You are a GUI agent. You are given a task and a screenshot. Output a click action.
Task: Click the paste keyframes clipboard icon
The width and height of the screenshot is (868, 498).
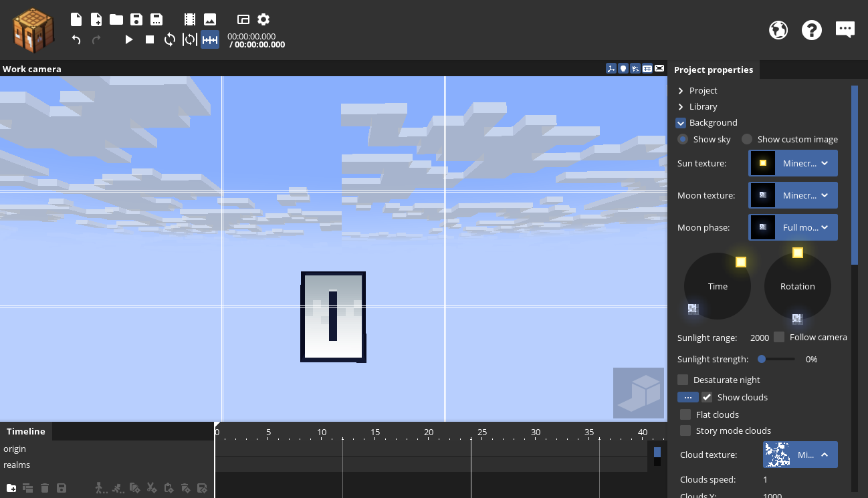pos(169,488)
